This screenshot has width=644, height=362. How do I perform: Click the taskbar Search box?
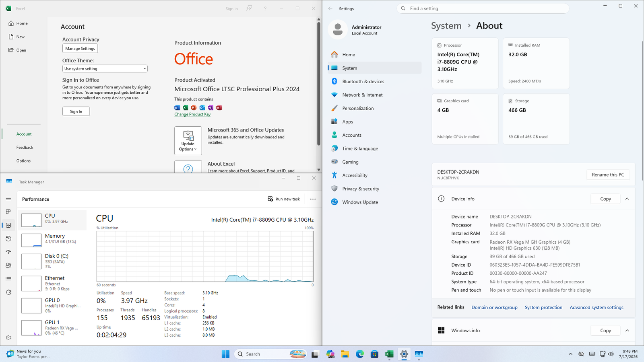click(x=270, y=354)
